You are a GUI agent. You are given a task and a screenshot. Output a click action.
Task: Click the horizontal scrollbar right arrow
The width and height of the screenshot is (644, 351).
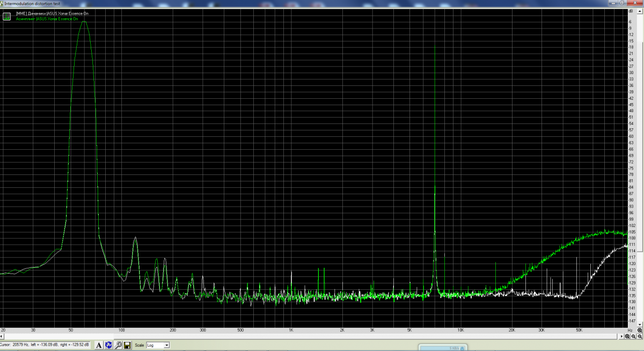pyautogui.click(x=621, y=337)
